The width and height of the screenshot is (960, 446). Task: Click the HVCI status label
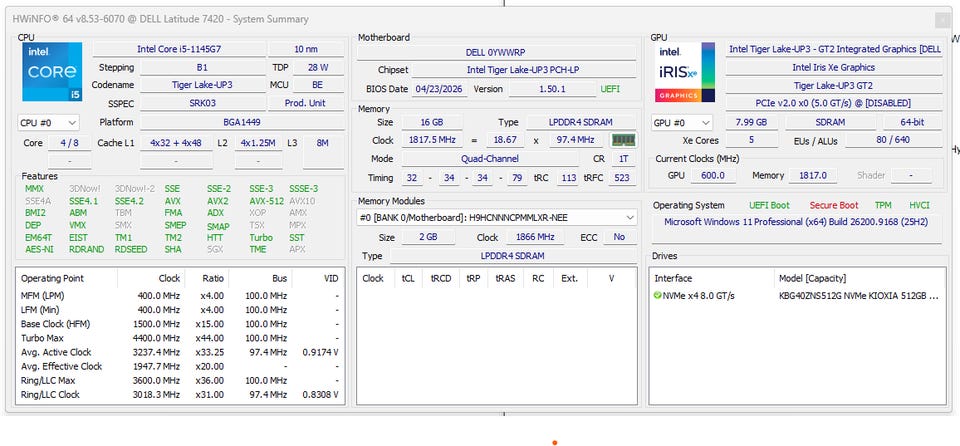pyautogui.click(x=919, y=206)
